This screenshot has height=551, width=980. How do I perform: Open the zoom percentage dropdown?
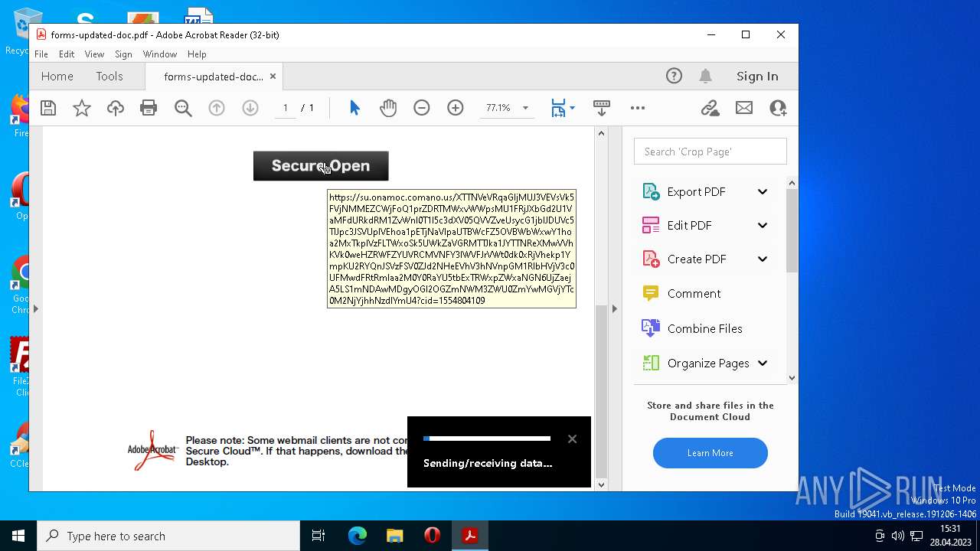click(525, 108)
